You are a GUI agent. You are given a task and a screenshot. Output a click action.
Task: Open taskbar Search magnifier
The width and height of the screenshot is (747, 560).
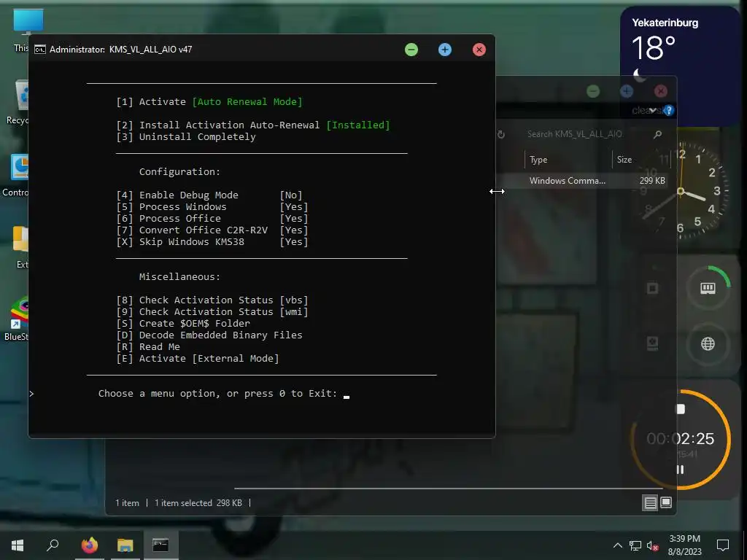point(53,545)
